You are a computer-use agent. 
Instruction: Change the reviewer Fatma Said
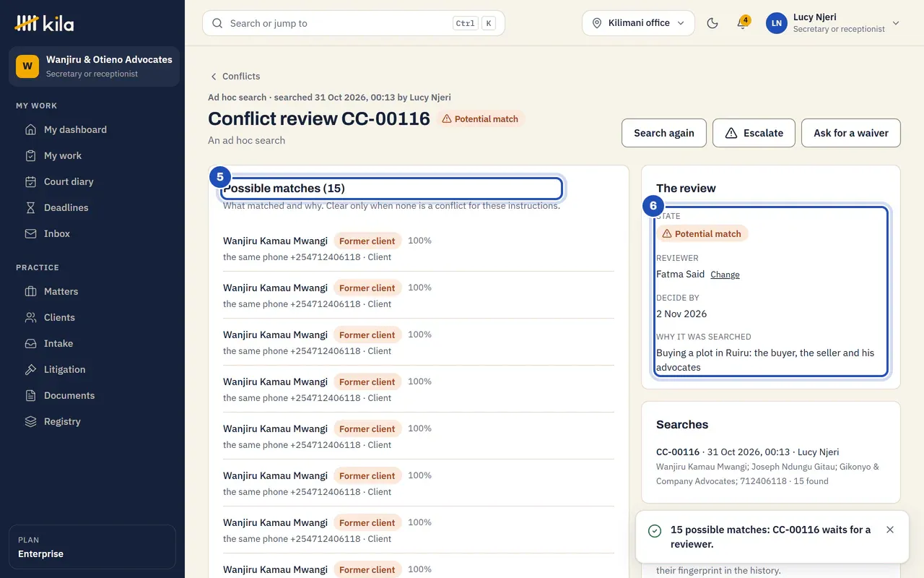pyautogui.click(x=725, y=275)
